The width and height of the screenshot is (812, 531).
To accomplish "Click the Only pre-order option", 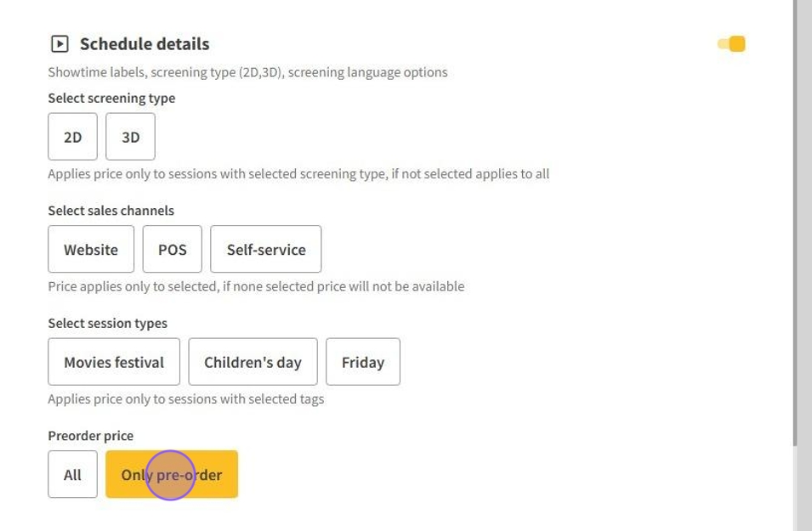I will pos(172,475).
